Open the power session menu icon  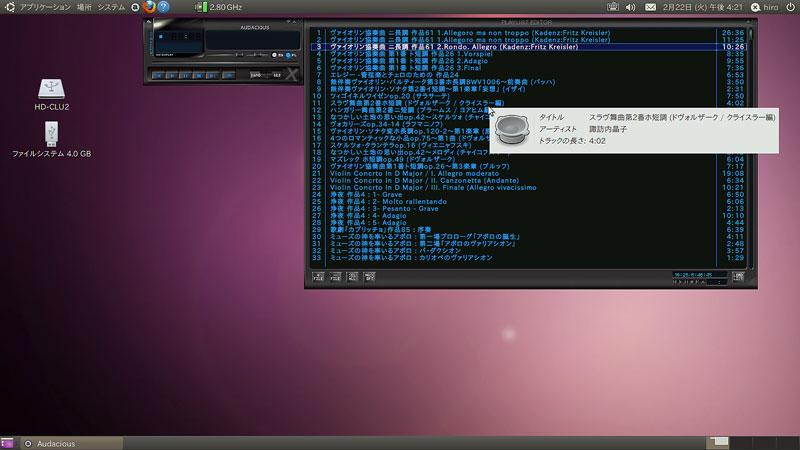(790, 7)
